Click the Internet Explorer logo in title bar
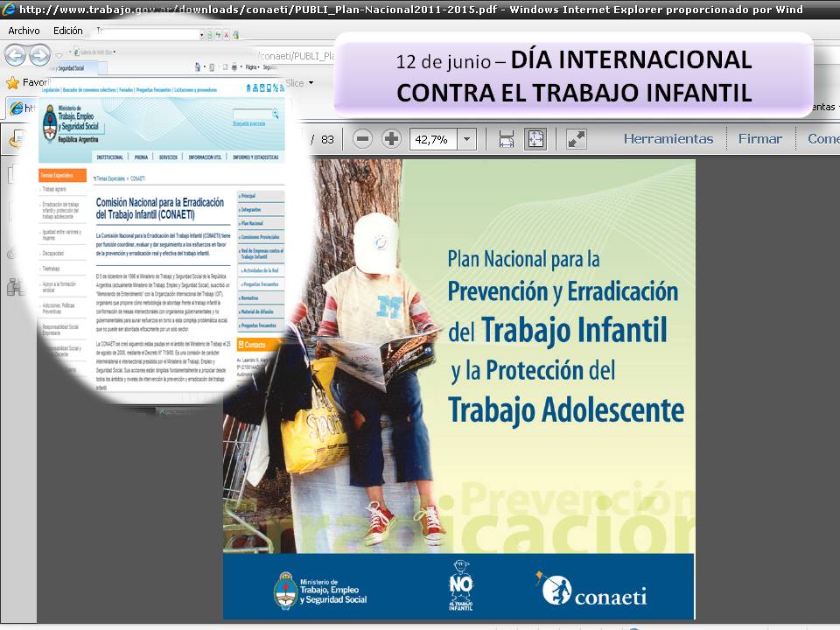 tap(9, 9)
